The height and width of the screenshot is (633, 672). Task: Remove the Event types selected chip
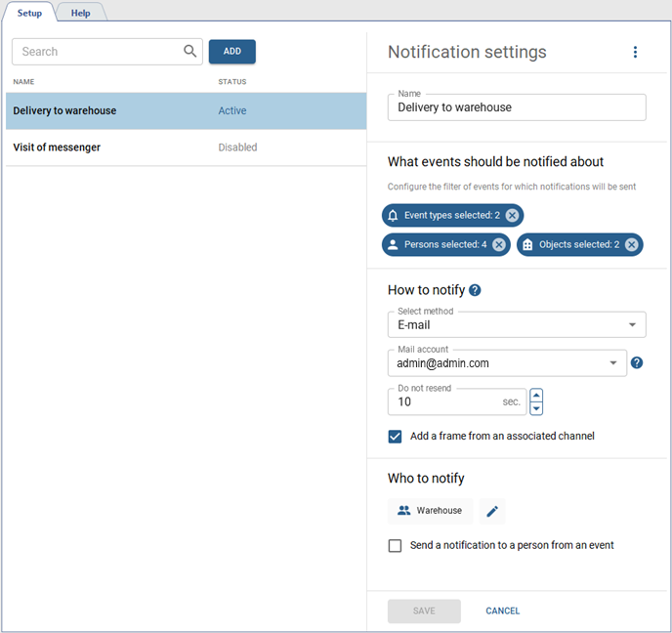(x=512, y=215)
